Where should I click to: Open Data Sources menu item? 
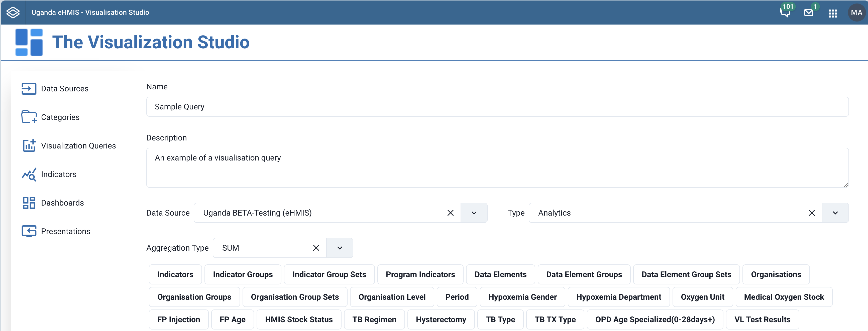click(x=65, y=89)
